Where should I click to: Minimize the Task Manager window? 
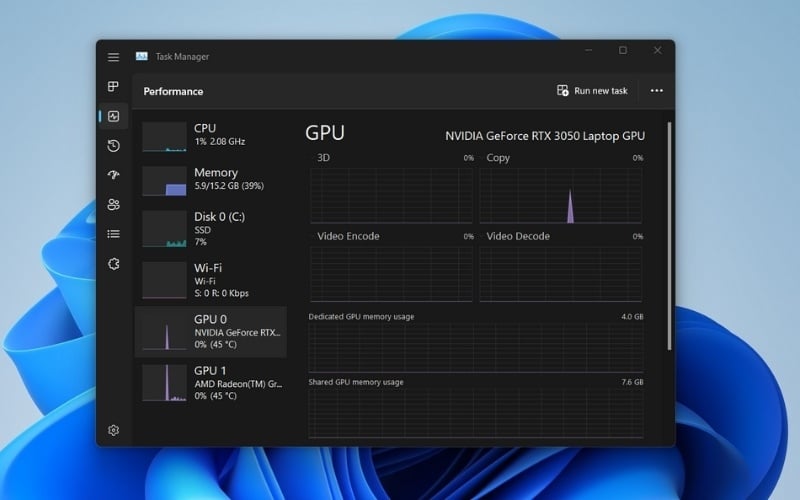tap(588, 50)
